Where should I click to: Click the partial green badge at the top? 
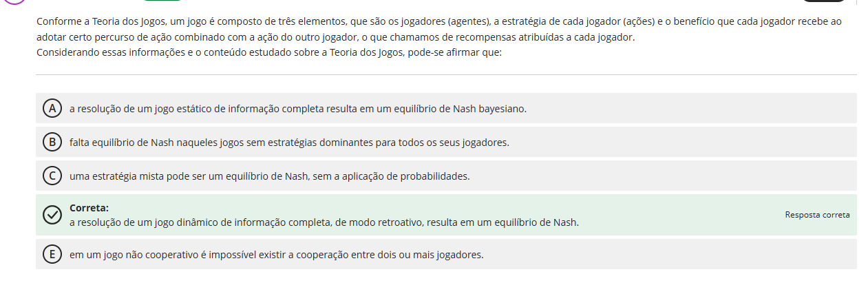pos(162,1)
